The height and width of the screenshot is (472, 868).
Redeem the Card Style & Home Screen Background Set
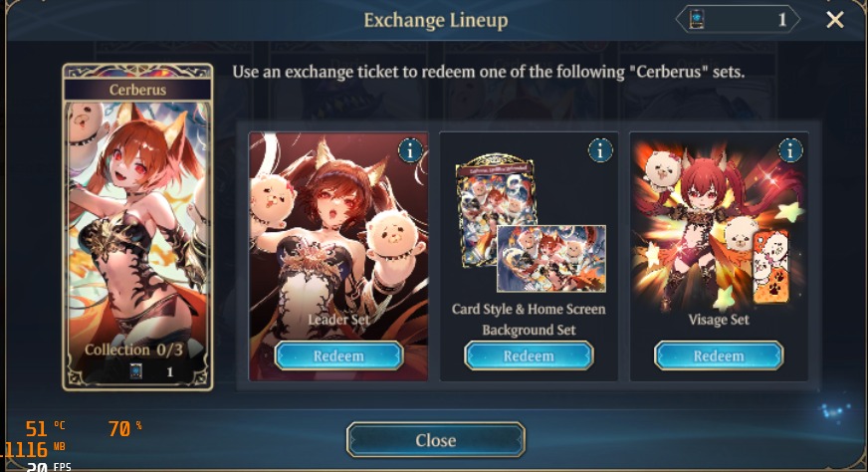click(x=529, y=355)
